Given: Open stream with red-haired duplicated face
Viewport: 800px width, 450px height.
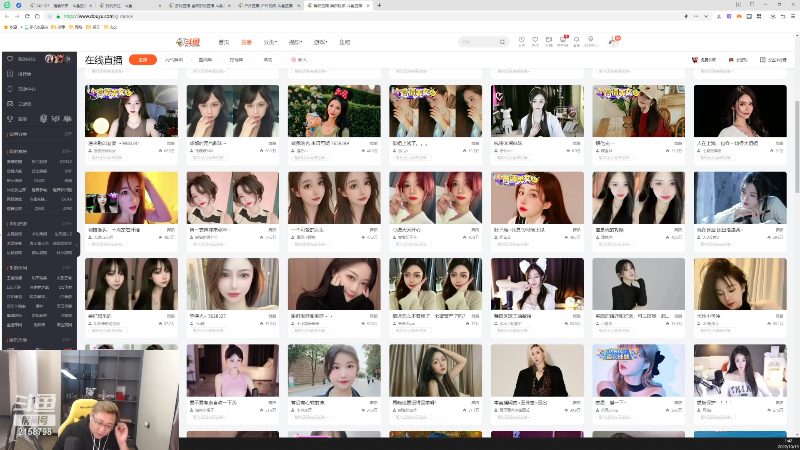Looking at the screenshot, I should [435, 197].
